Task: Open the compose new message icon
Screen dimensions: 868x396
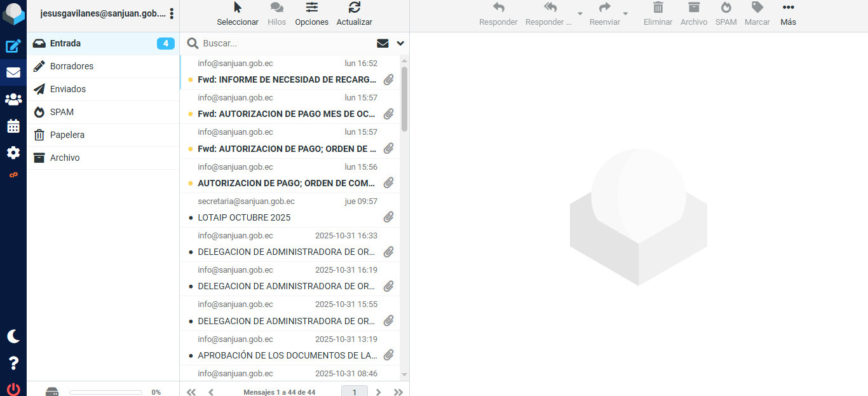Action: point(13,46)
